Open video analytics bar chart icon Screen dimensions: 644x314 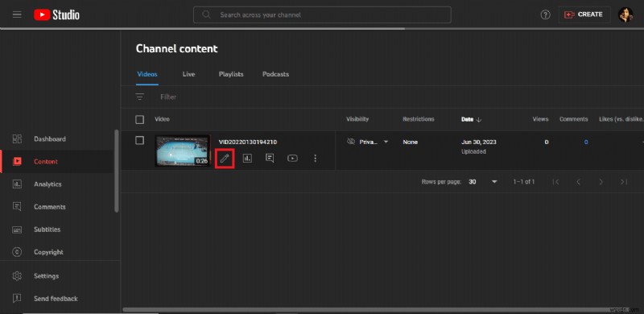(x=247, y=159)
